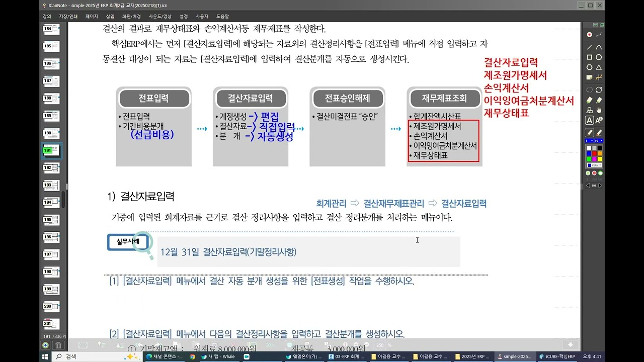
Task: Open the 사운드/영상 menu
Action: (160, 16)
